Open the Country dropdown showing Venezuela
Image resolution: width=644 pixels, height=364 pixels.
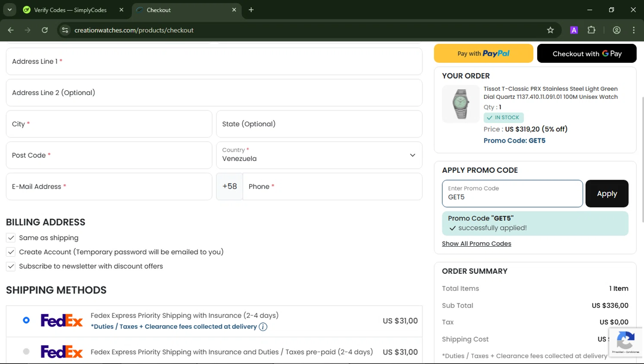319,155
